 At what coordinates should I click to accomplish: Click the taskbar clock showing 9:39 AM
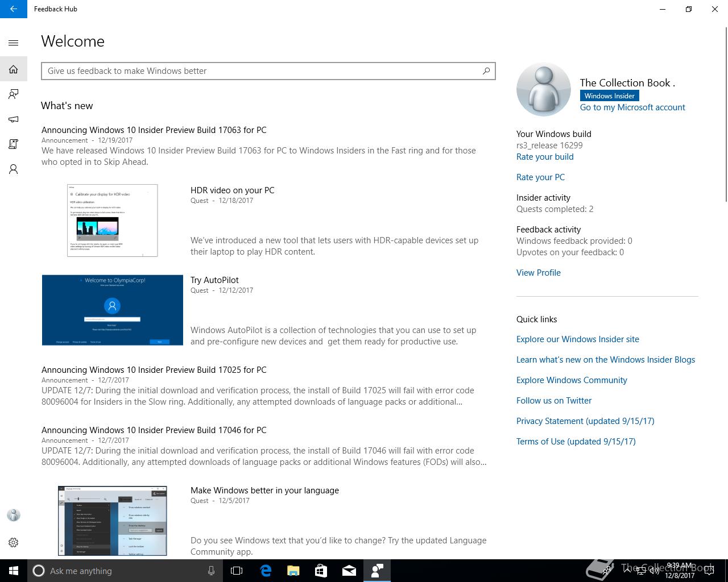point(680,571)
